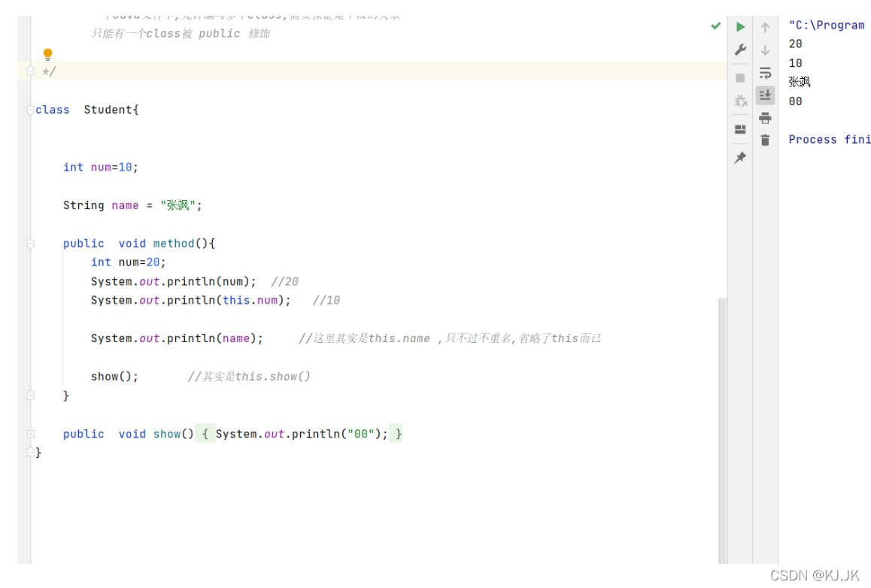This screenshot has height=588, width=871.
Task: Click the Stop process square icon
Action: (741, 78)
